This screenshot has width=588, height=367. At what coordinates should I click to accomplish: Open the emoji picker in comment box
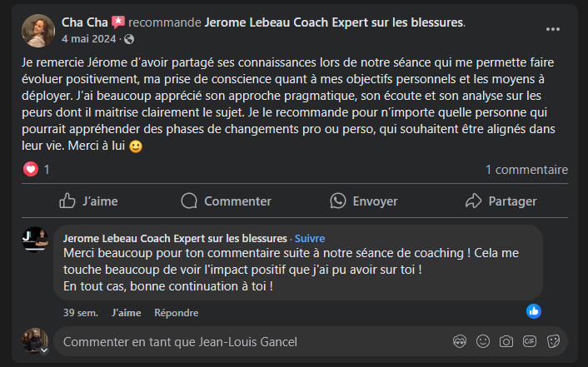tap(482, 341)
